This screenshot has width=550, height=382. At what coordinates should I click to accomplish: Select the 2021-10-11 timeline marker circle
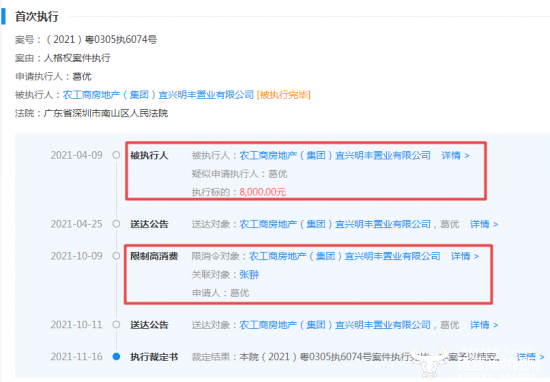[x=116, y=324]
